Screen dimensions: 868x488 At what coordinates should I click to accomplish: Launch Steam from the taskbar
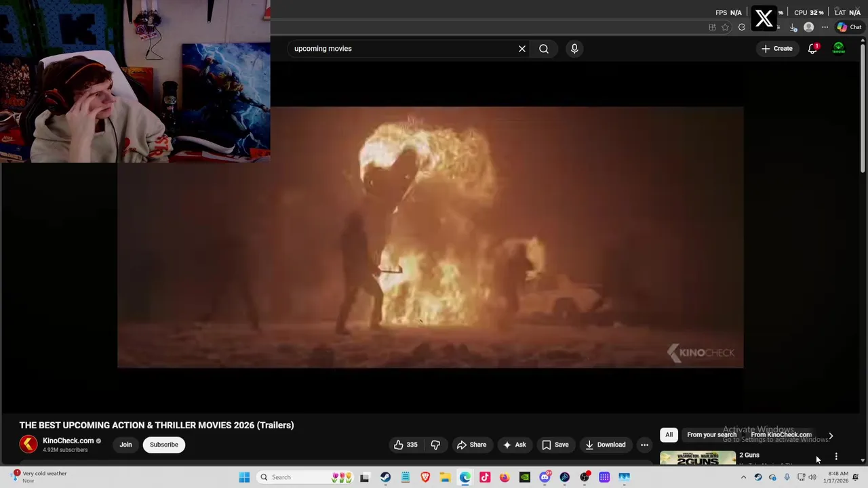385,477
